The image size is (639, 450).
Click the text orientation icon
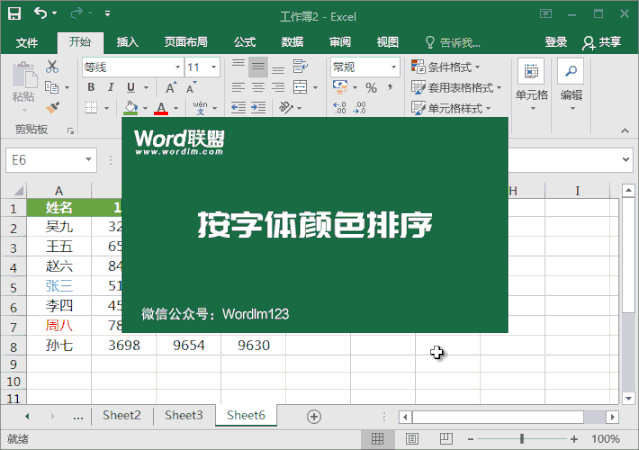tap(286, 108)
